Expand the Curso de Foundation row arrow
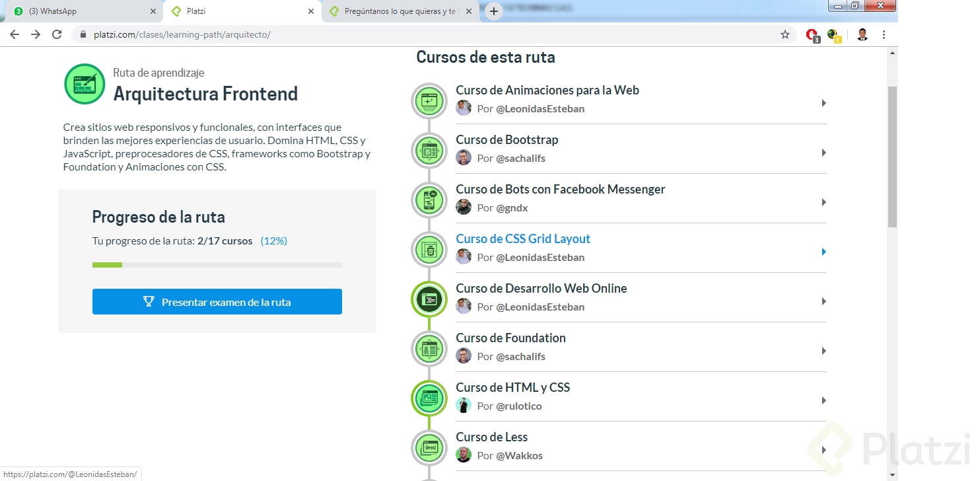 point(823,351)
